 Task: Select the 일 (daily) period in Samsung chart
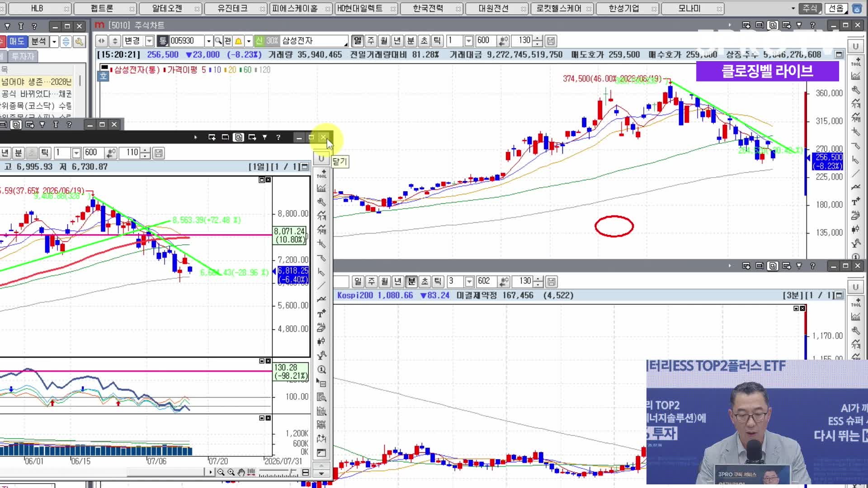tap(358, 41)
